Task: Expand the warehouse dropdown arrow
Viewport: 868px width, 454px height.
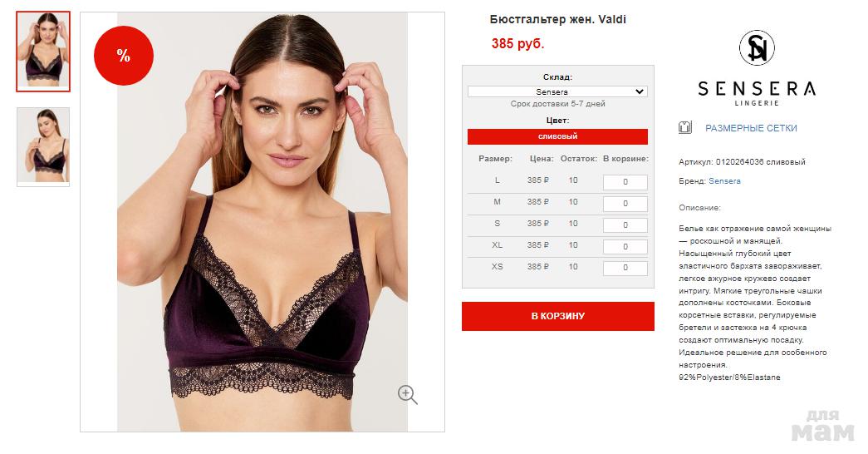Action: pos(640,91)
